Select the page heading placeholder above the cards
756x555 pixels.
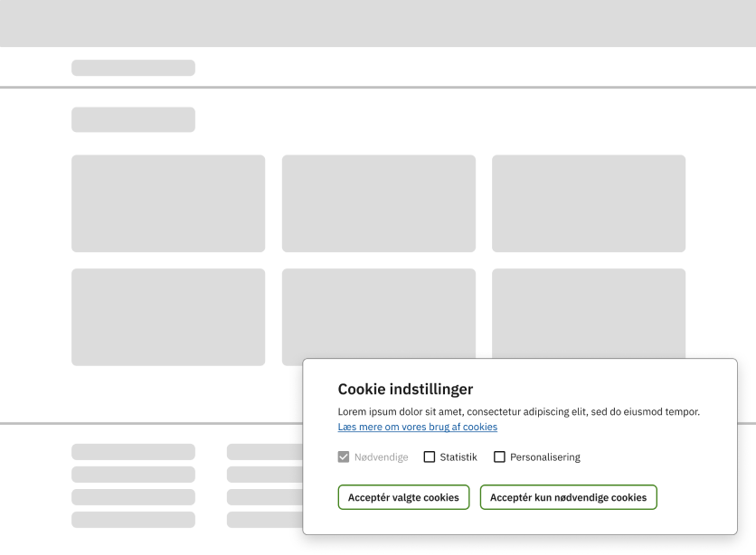pyautogui.click(x=133, y=119)
